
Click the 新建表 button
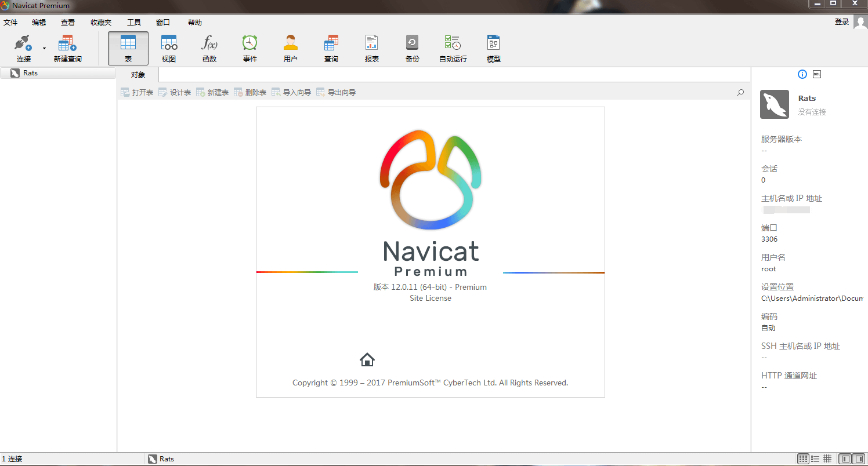click(212, 92)
